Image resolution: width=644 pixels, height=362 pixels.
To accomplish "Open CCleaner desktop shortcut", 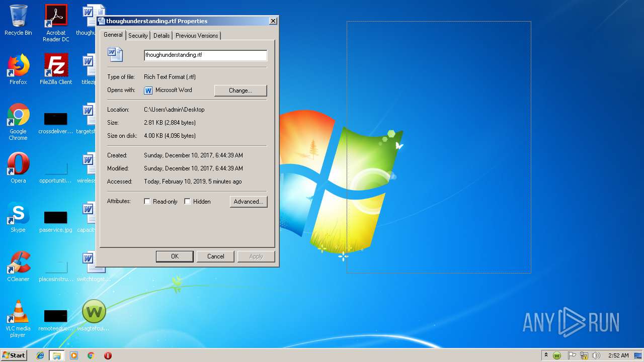I will click(18, 266).
